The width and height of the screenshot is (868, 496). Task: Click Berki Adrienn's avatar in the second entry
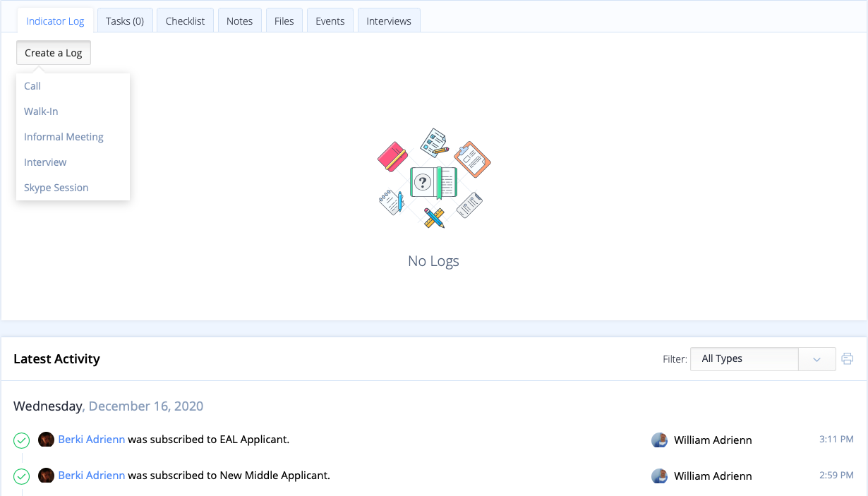46,475
